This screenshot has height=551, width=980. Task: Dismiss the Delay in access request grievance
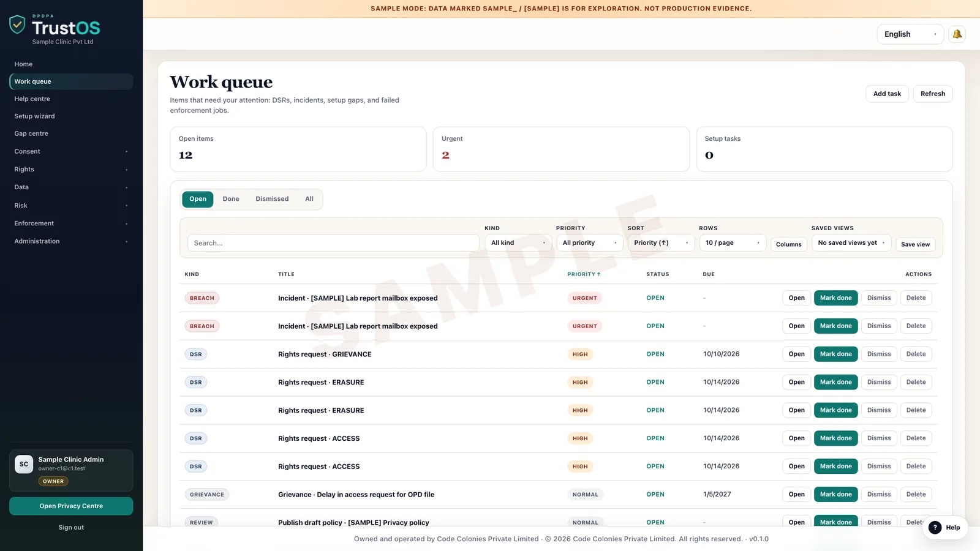pos(879,495)
